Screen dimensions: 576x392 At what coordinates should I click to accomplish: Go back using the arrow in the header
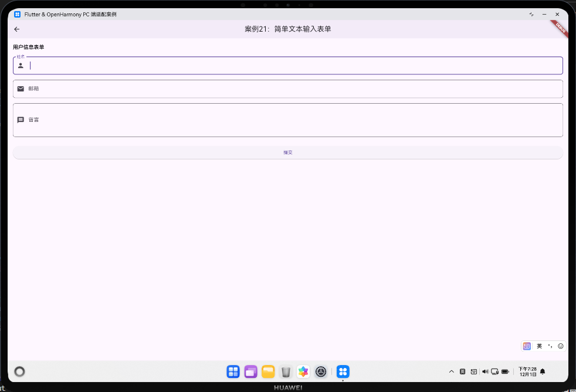(x=16, y=29)
